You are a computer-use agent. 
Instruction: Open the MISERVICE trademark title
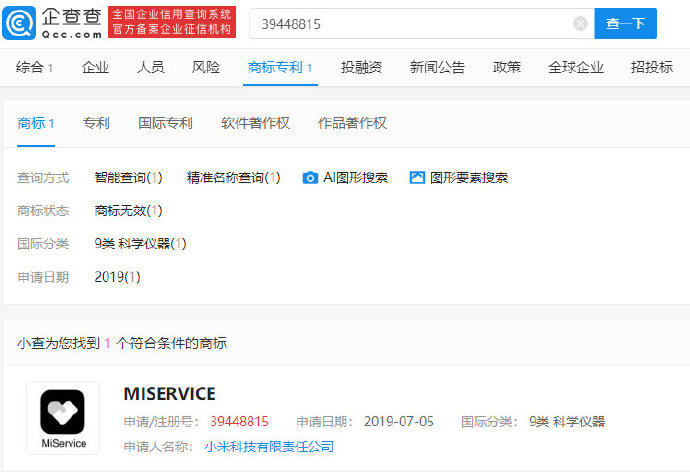(169, 394)
